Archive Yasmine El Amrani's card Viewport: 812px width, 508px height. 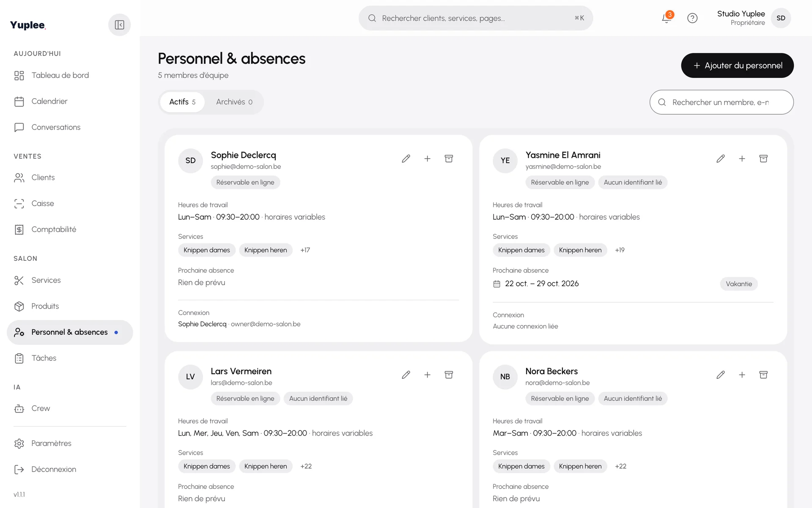[763, 159]
